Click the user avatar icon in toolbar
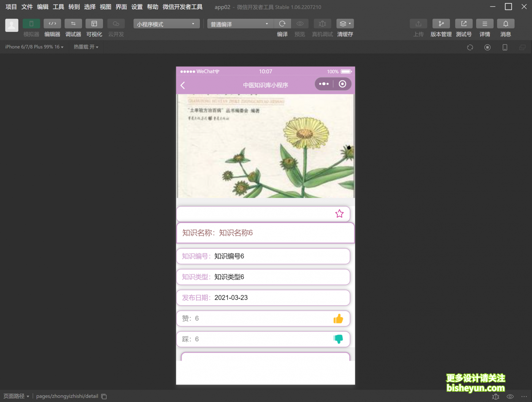Image resolution: width=532 pixels, height=402 pixels. click(x=12, y=25)
